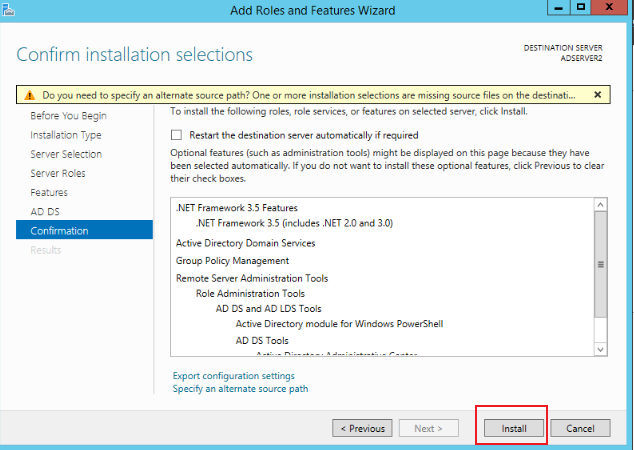This screenshot has height=450, width=634.
Task: Click the warning banner message text
Action: tap(309, 95)
